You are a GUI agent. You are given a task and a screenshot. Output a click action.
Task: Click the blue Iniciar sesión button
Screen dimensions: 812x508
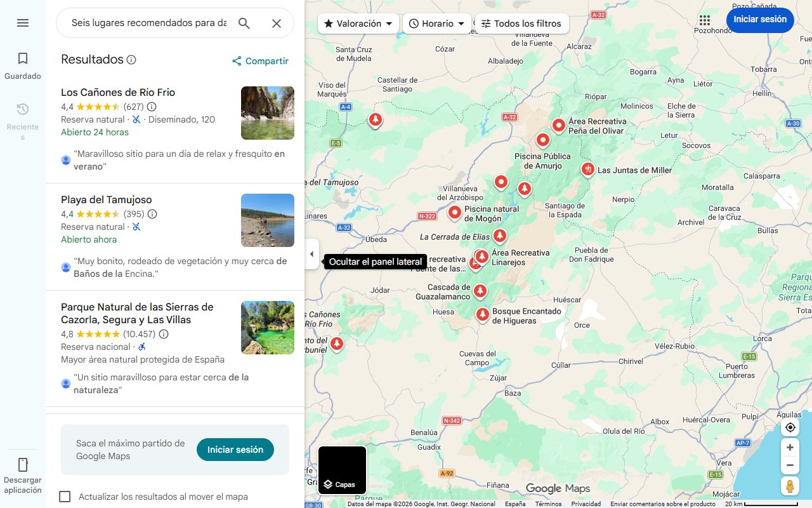click(x=759, y=20)
